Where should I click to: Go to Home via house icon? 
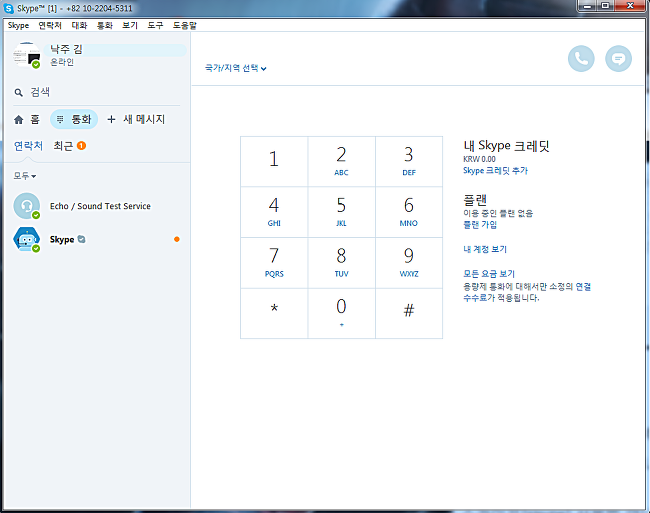point(19,120)
